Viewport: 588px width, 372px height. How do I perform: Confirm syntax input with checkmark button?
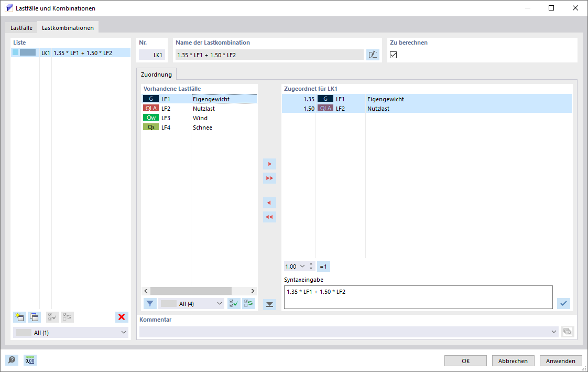click(563, 303)
